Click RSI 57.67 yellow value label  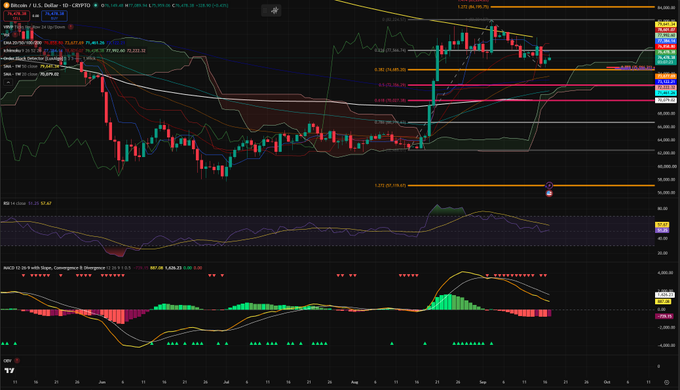(x=663, y=225)
